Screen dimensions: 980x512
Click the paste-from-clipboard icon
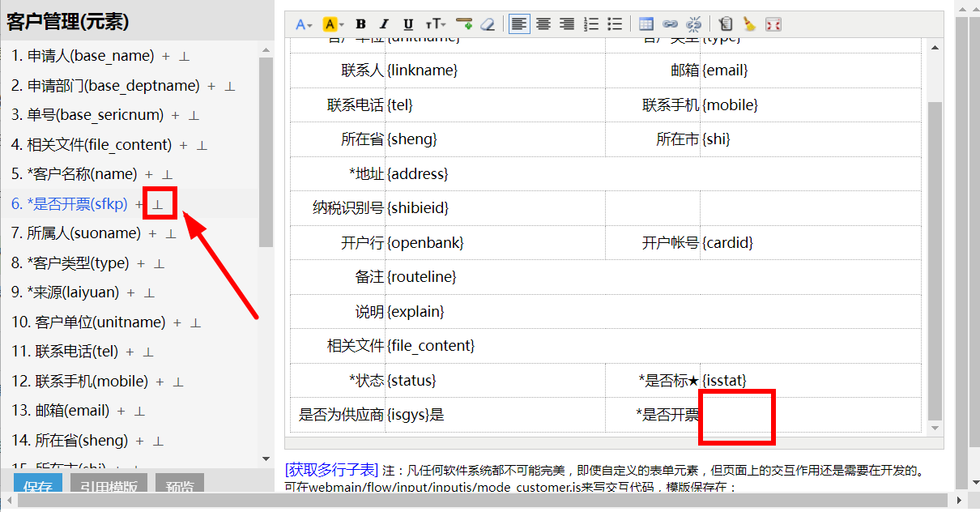tap(726, 24)
